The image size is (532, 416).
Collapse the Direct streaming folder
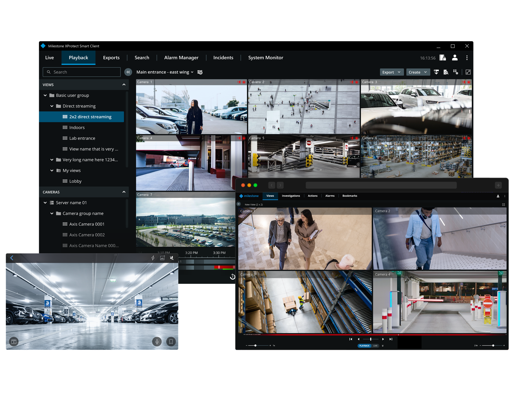point(52,106)
